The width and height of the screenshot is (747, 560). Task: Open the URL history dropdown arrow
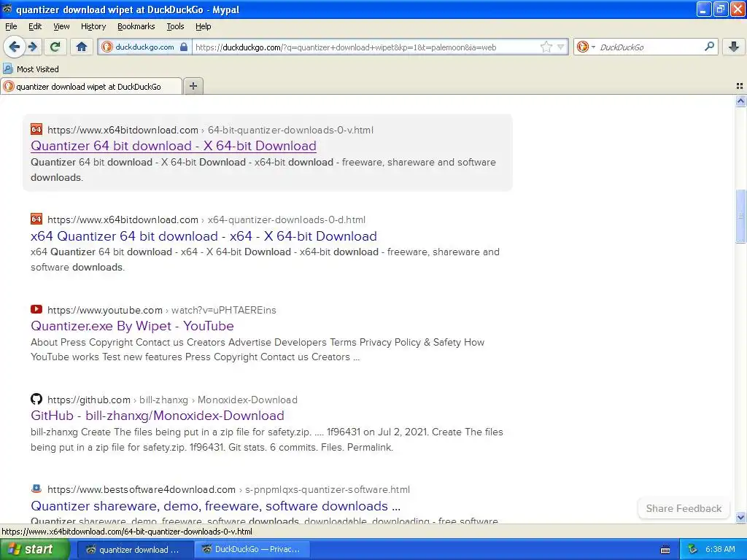pos(561,47)
